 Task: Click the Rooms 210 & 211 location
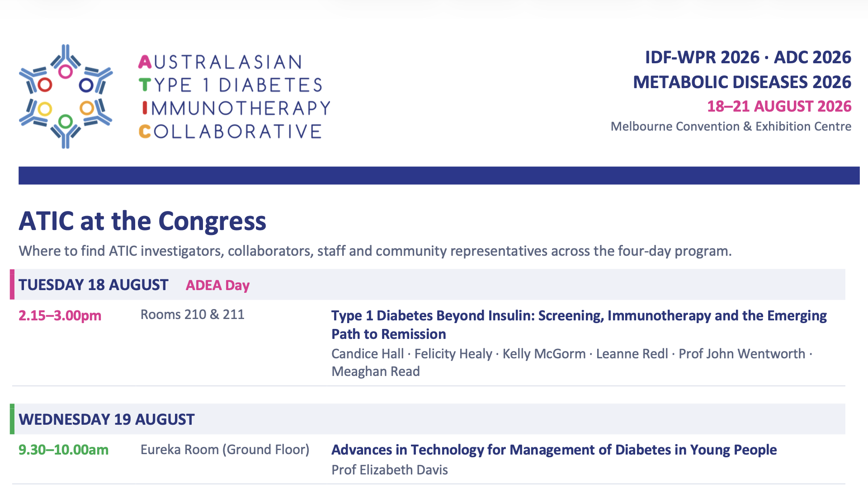[193, 314]
